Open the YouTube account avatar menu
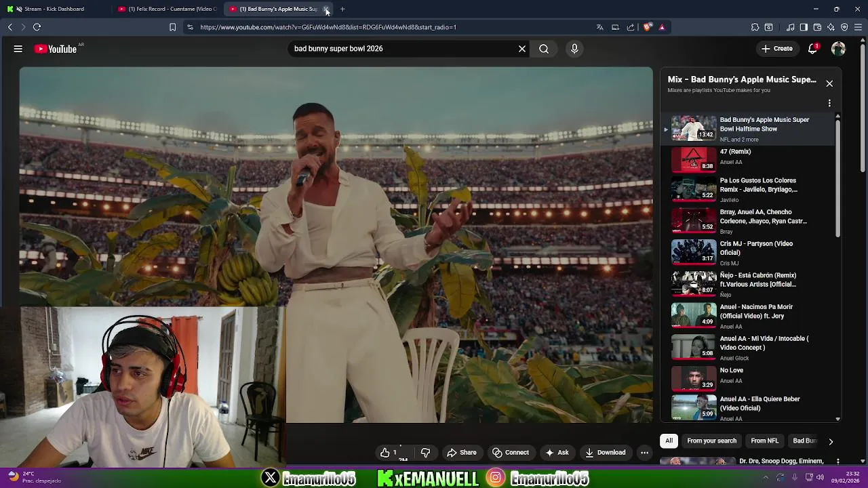The width and height of the screenshot is (868, 488). (839, 49)
